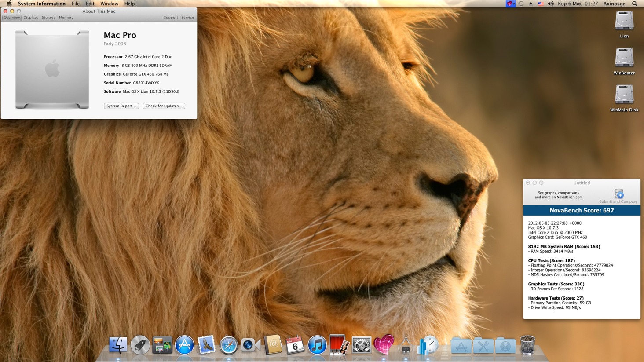
Task: Click Submit and Compare in NovaBench
Action: coord(618,196)
